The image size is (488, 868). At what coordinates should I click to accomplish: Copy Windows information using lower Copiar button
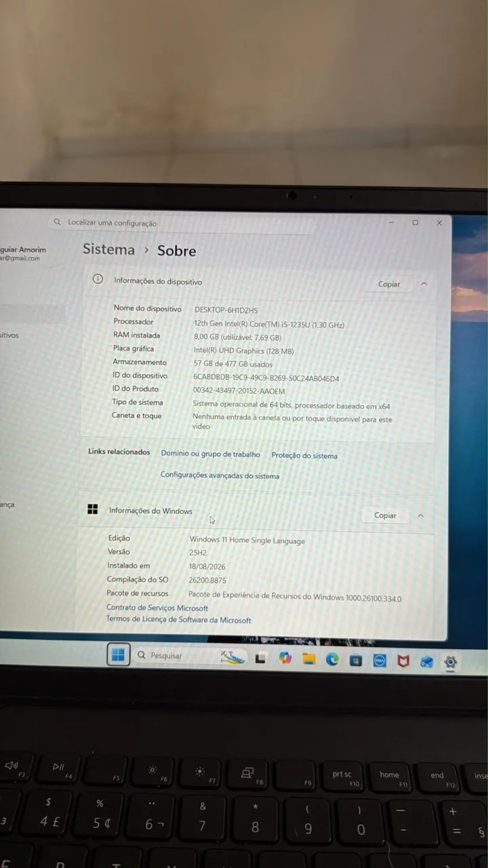385,515
